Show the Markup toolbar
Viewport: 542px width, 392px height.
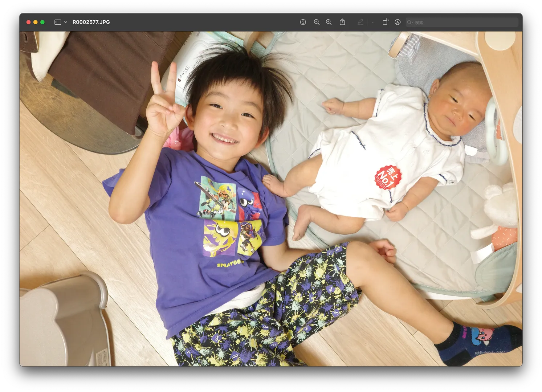(398, 22)
